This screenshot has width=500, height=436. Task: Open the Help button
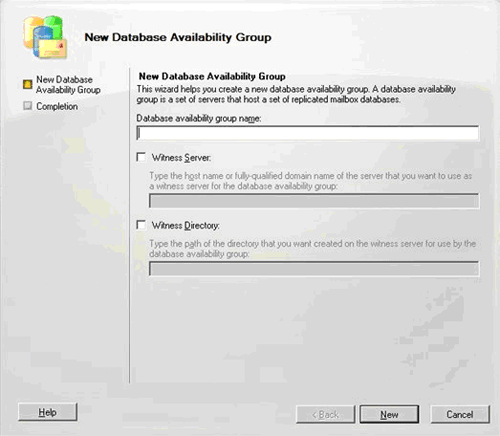click(48, 412)
